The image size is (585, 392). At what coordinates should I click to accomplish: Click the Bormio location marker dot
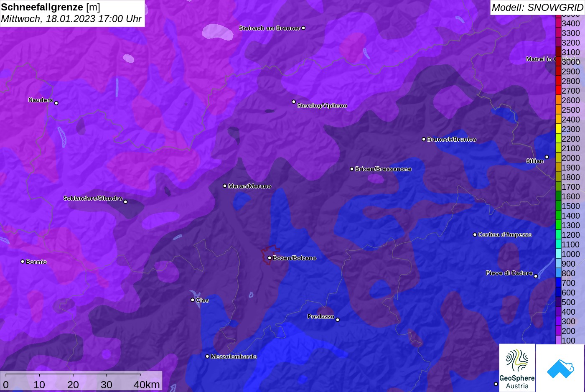click(x=23, y=262)
